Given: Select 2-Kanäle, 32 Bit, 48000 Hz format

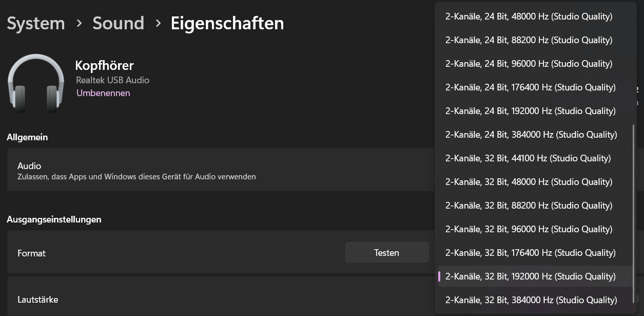Looking at the screenshot, I should click(x=529, y=182).
